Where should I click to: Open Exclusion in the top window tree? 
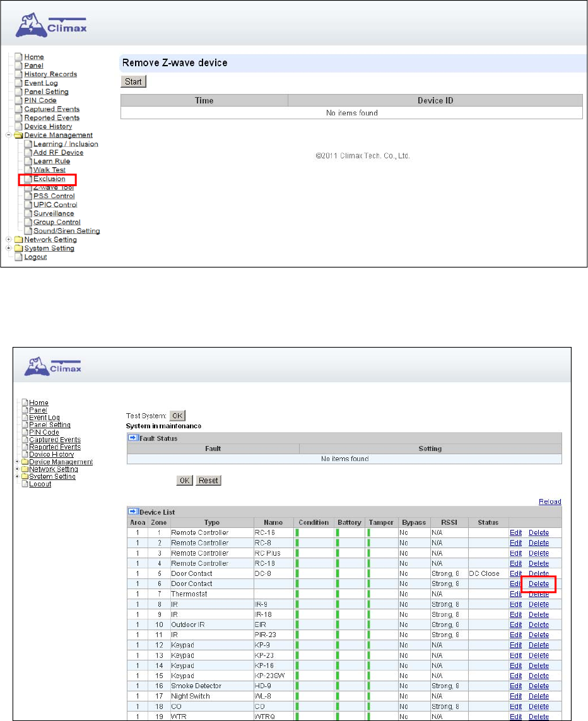[x=49, y=179]
